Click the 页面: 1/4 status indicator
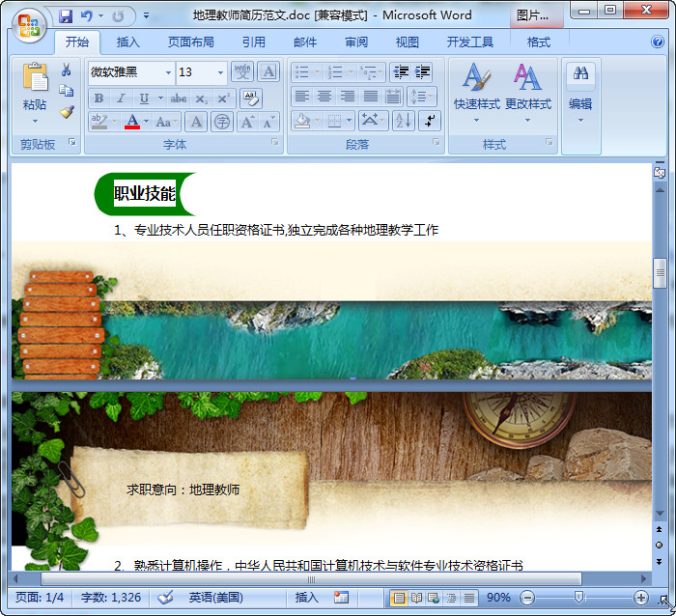This screenshot has height=616, width=676. (40, 598)
